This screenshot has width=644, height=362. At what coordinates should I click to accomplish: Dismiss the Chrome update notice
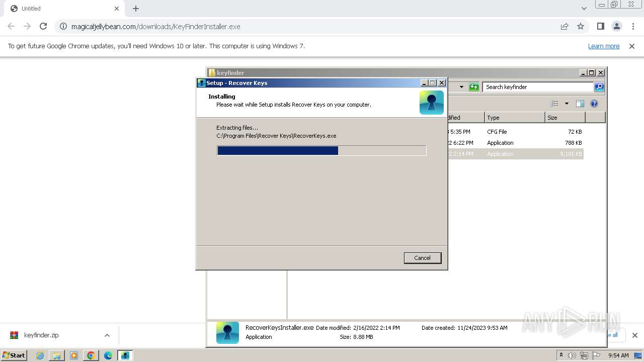(632, 46)
